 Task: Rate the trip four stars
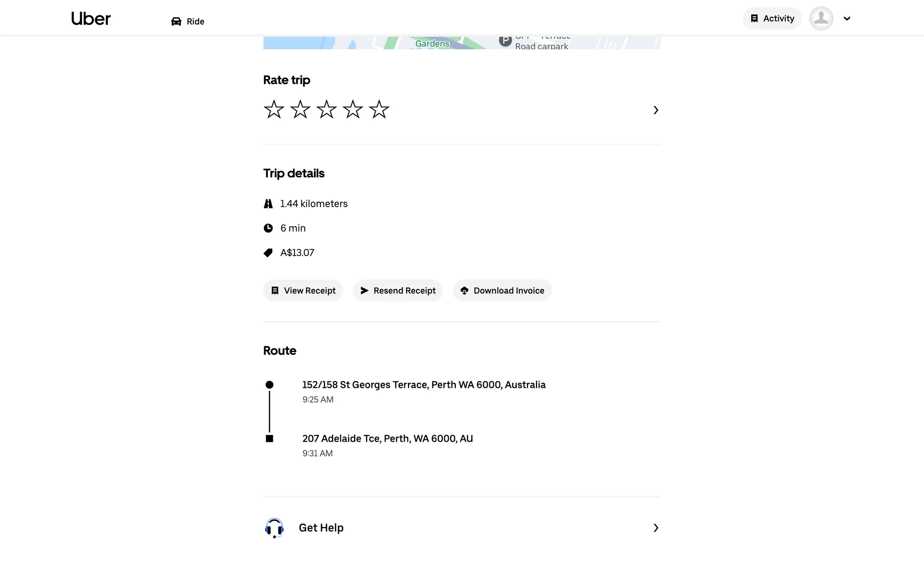(353, 109)
